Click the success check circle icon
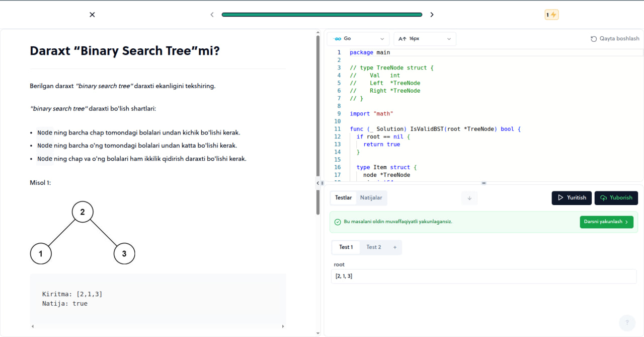 pyautogui.click(x=338, y=222)
